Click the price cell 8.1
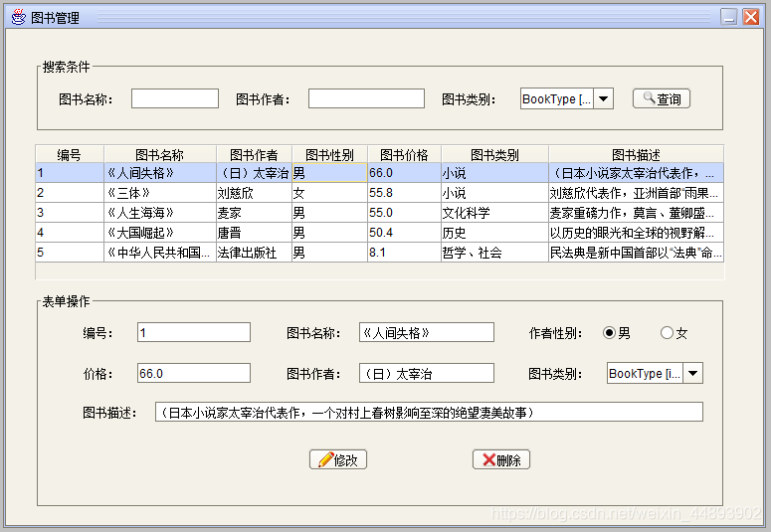771x532 pixels. click(404, 253)
